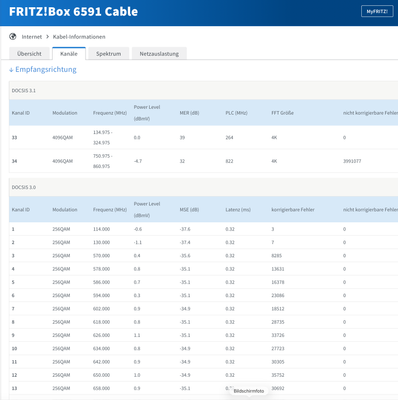Select frequency 578.000 cell
The width and height of the screenshot is (398, 400).
[101, 269]
